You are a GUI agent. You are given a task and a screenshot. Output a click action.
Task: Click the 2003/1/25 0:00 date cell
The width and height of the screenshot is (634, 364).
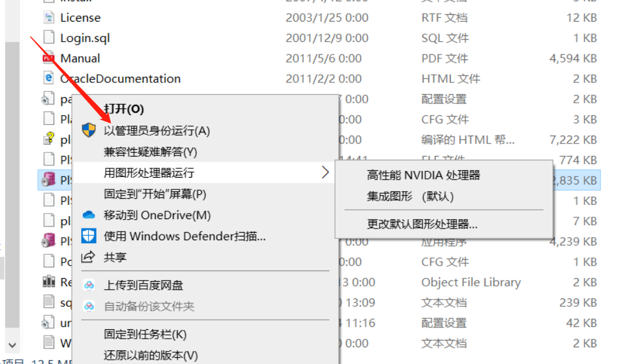point(327,17)
